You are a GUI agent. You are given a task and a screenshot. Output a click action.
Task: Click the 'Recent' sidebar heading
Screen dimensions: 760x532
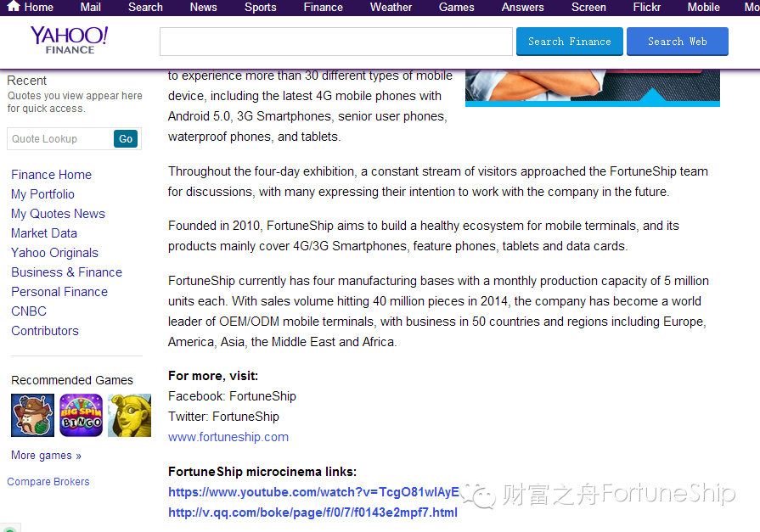pos(26,81)
